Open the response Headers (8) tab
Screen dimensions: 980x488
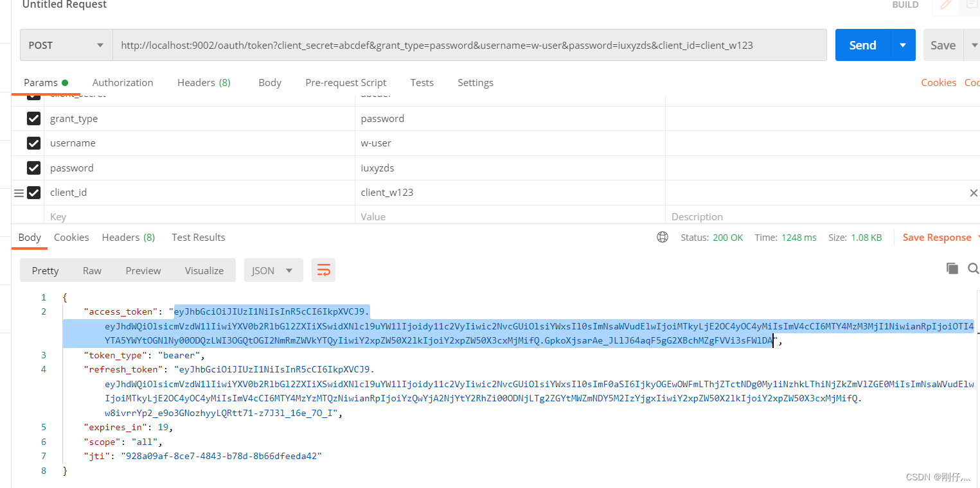click(x=129, y=238)
